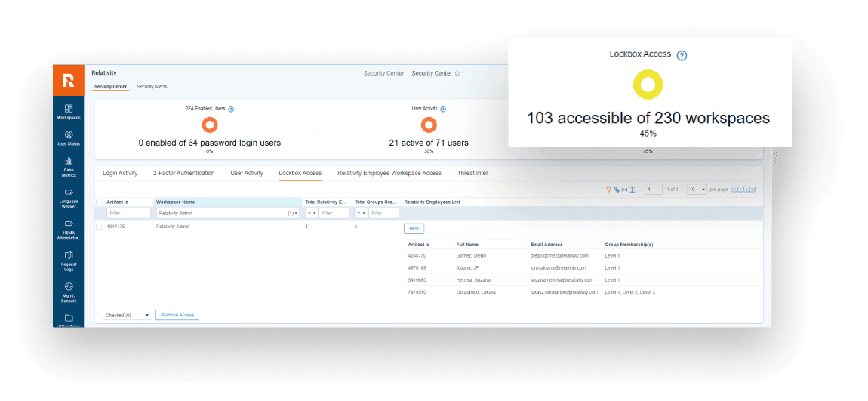The height and width of the screenshot is (401, 868).
Task: Open Workspaces from the sidebar
Action: (69, 111)
